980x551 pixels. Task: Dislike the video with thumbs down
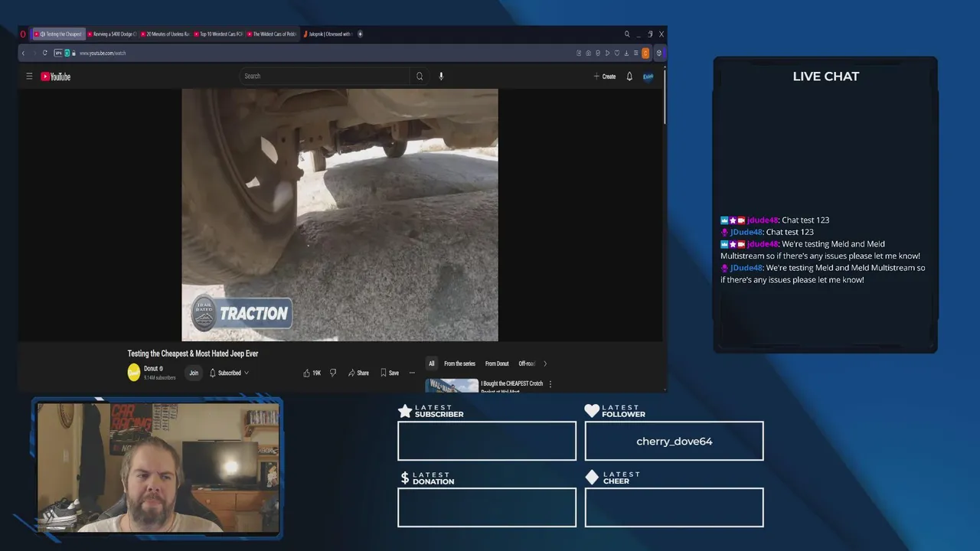[332, 373]
